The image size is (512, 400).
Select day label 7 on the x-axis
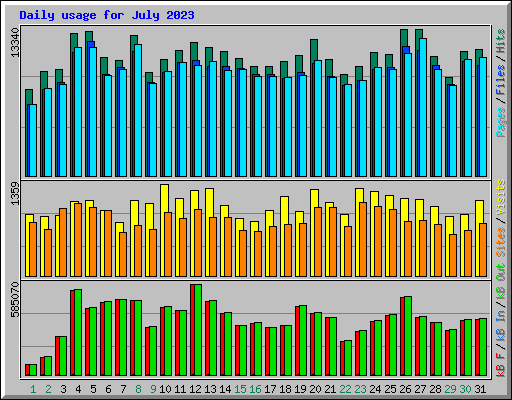pos(123,389)
